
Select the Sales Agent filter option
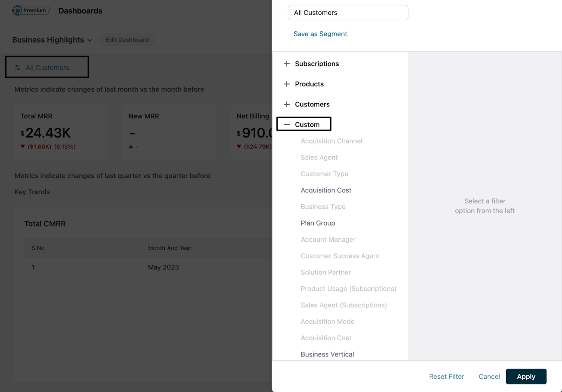point(319,157)
